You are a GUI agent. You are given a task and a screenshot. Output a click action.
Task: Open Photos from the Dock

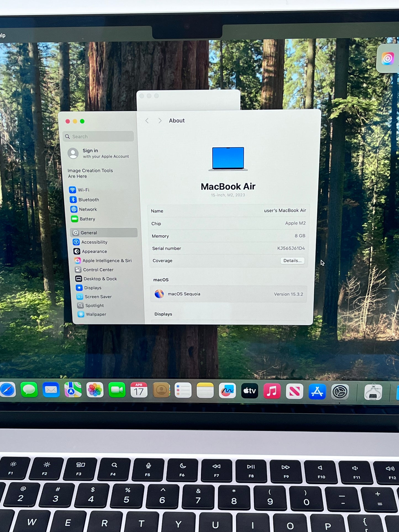tap(95, 390)
